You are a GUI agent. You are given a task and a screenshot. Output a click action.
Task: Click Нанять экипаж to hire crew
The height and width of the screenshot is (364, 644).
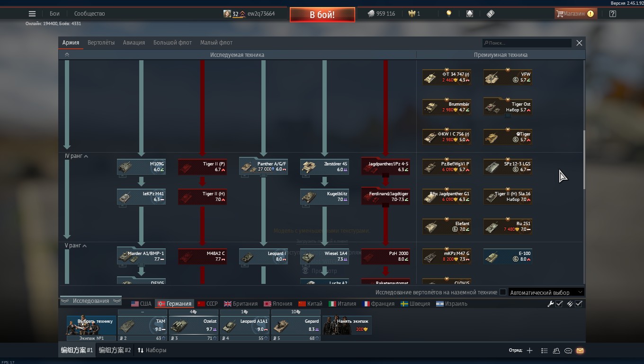click(x=348, y=325)
